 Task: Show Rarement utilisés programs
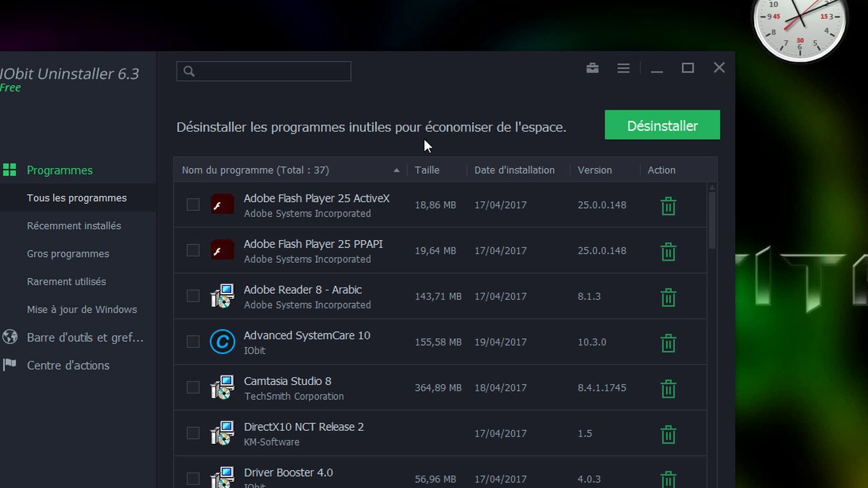pos(66,281)
